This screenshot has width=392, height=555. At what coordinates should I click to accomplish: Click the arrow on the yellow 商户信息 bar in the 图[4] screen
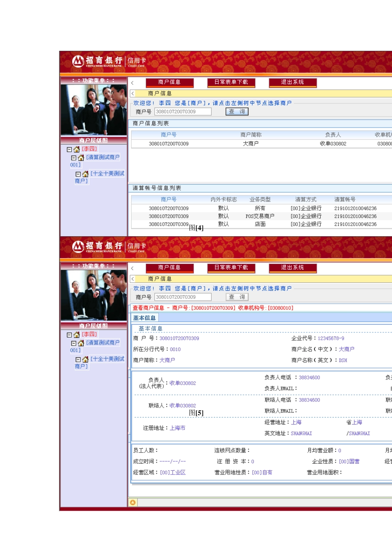[x=133, y=94]
